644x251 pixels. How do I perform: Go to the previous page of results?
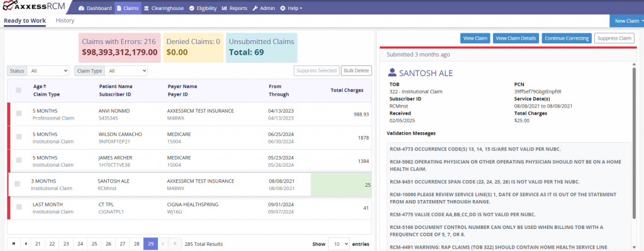(x=26, y=243)
